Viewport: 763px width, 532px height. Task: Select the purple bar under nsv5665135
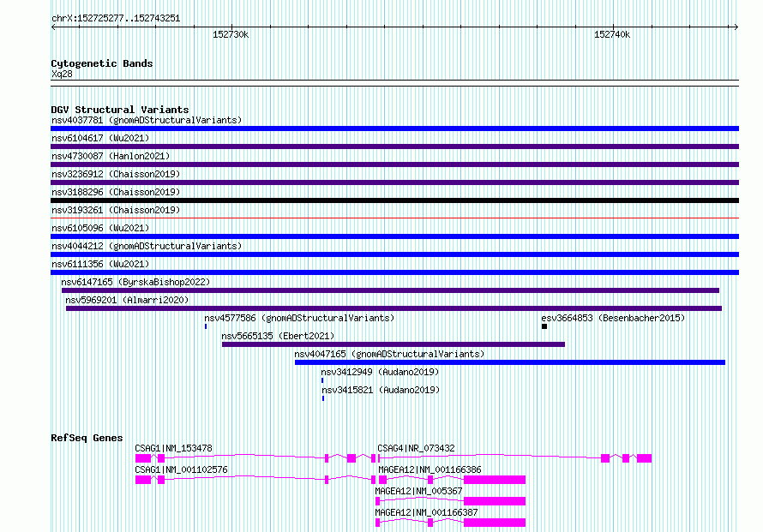pos(394,344)
